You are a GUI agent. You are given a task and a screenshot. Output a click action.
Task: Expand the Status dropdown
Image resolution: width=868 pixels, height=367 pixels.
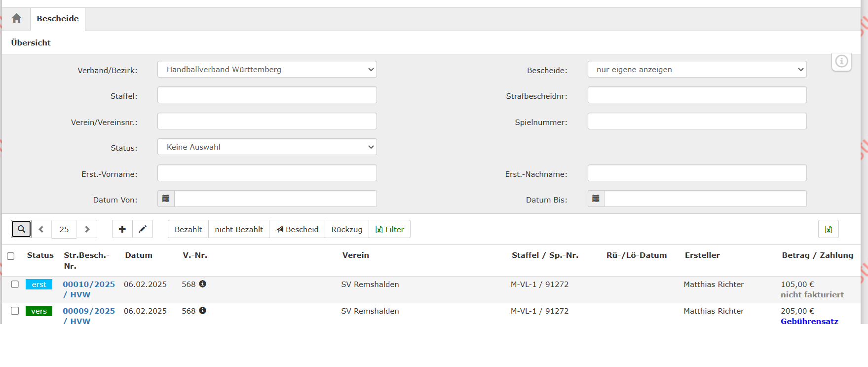click(267, 147)
